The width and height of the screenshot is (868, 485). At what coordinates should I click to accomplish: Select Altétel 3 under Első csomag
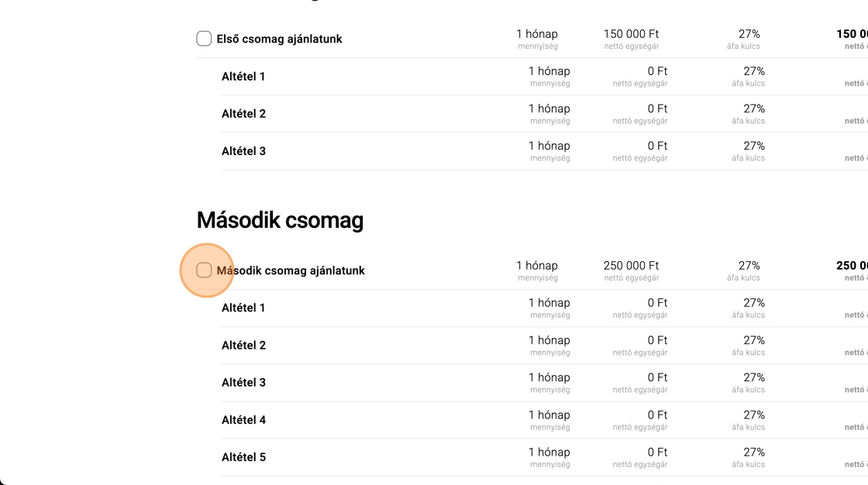[243, 151]
